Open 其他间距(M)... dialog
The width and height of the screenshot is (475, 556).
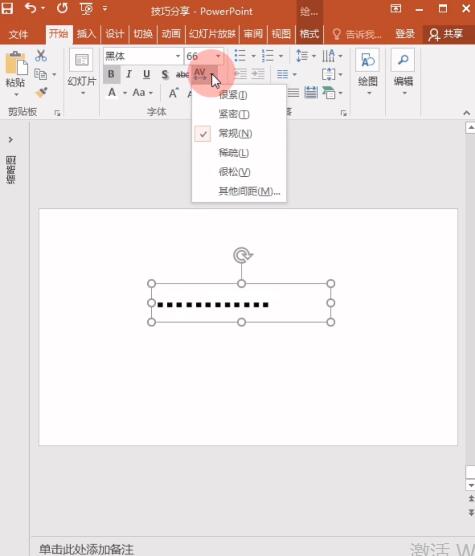[239, 191]
